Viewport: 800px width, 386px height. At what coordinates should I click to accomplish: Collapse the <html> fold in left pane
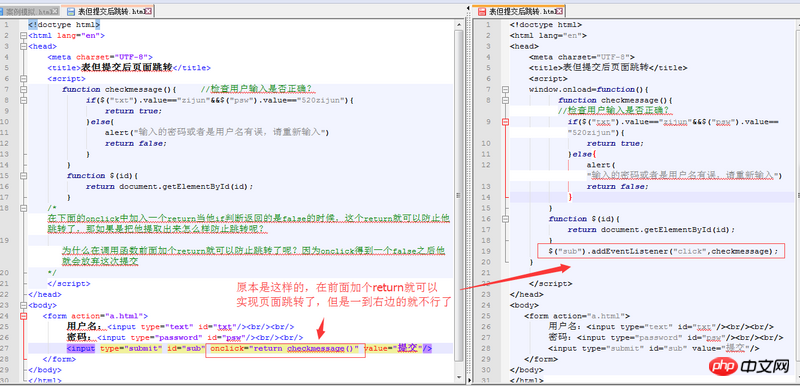pyautogui.click(x=22, y=36)
